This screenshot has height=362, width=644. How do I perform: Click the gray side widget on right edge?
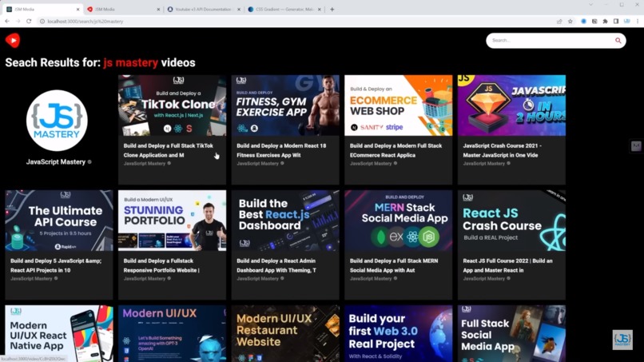coord(636,146)
